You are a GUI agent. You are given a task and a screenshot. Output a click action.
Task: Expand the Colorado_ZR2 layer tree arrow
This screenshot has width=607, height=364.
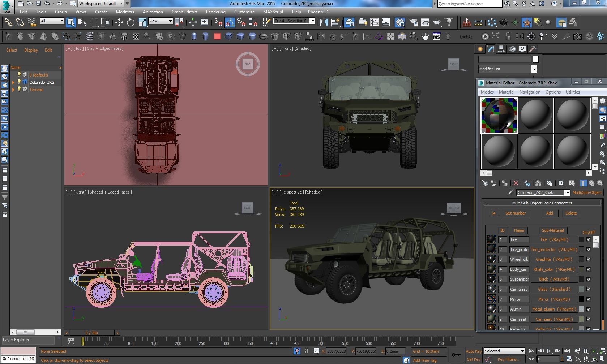tap(14, 82)
